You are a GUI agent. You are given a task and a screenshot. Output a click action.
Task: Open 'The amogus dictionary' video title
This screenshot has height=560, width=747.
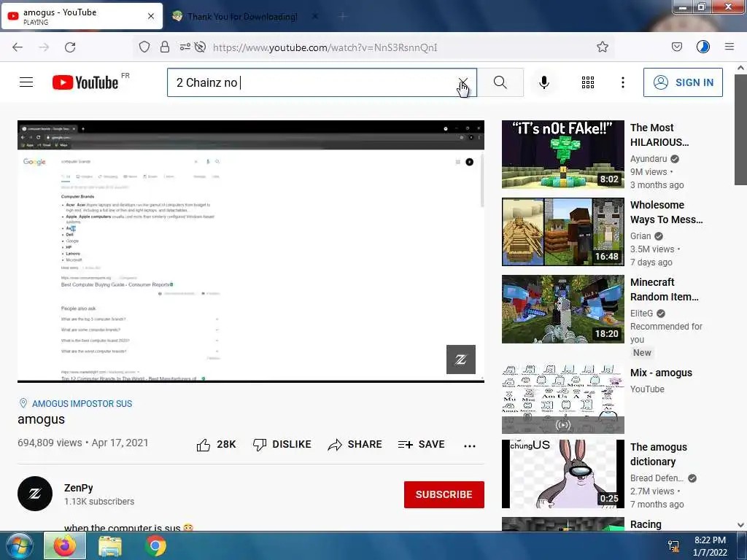pos(659,454)
